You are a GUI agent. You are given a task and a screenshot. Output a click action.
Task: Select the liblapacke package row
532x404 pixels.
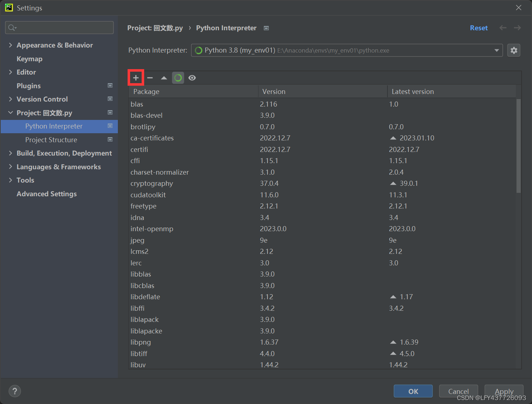point(322,331)
